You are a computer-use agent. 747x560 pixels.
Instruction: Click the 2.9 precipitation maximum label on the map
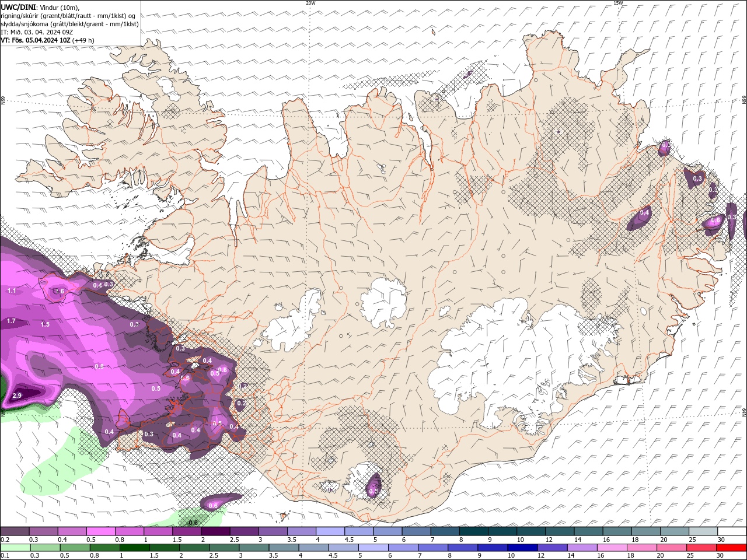16,396
